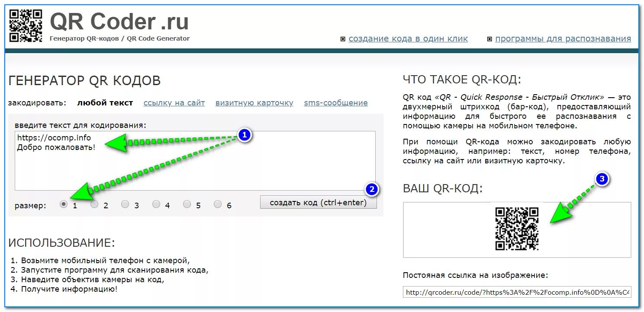The height and width of the screenshot is (312, 644).
Task: Click 'Получите информацию!' step
Action: [69, 289]
